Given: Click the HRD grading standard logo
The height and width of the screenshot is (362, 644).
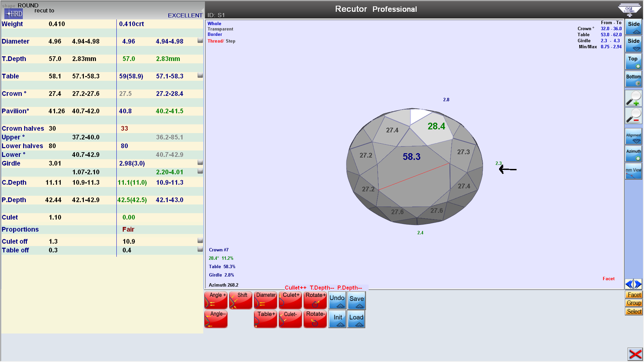Looking at the screenshot, I should coord(13,14).
